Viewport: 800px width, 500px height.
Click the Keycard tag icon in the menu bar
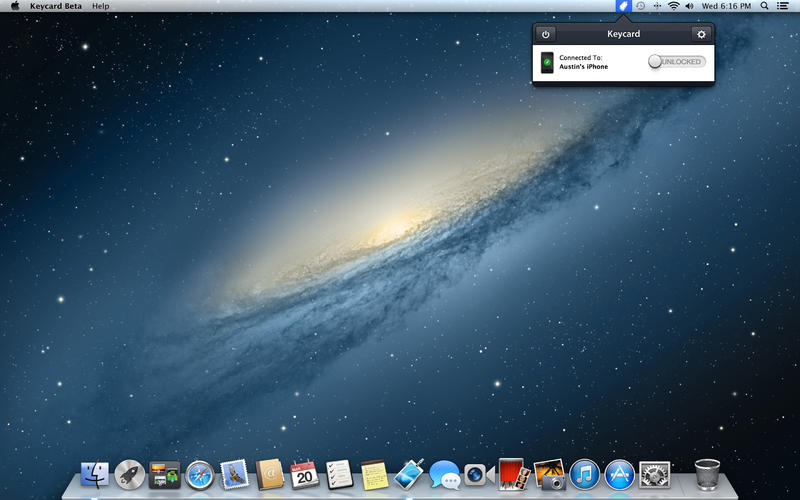[622, 6]
